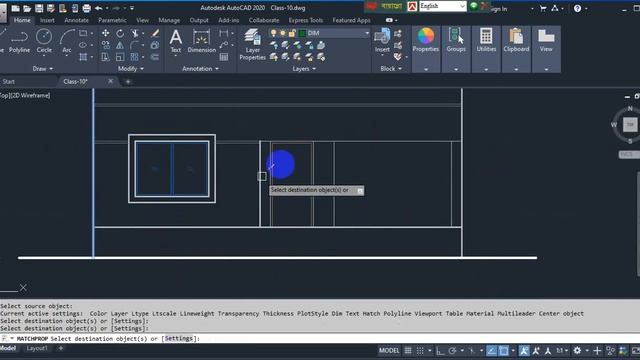The width and height of the screenshot is (640, 360).
Task: Activate the Stretch tool
Action: point(106,57)
